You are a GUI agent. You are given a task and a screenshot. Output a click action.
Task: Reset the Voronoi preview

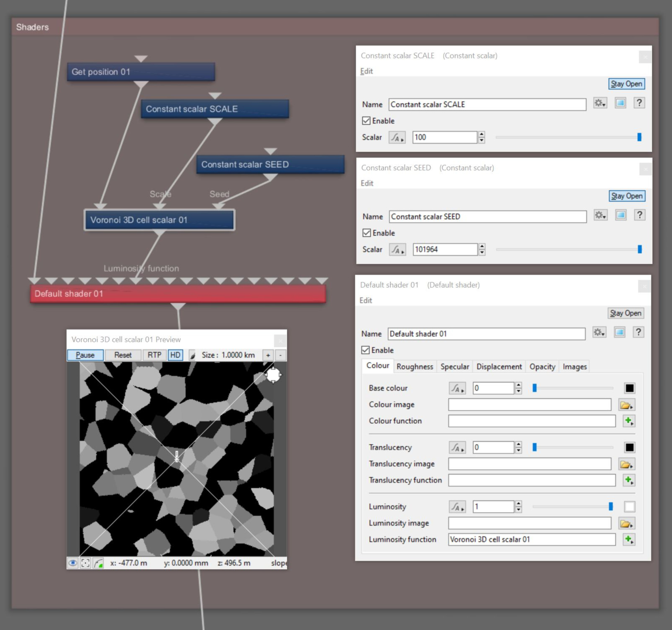pos(123,355)
